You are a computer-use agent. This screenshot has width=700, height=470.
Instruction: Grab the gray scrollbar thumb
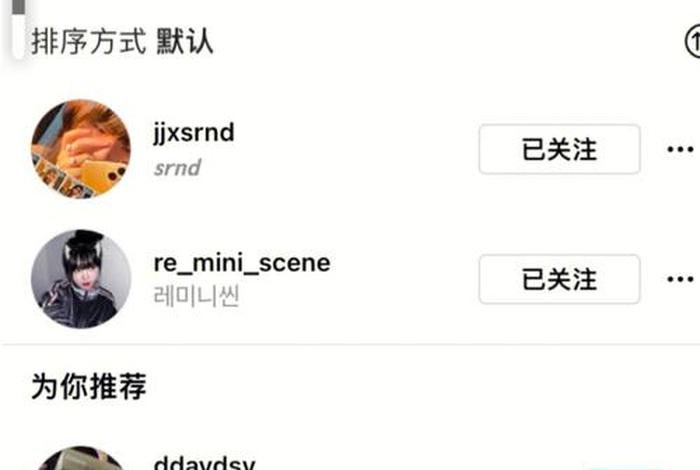[x=18, y=7]
